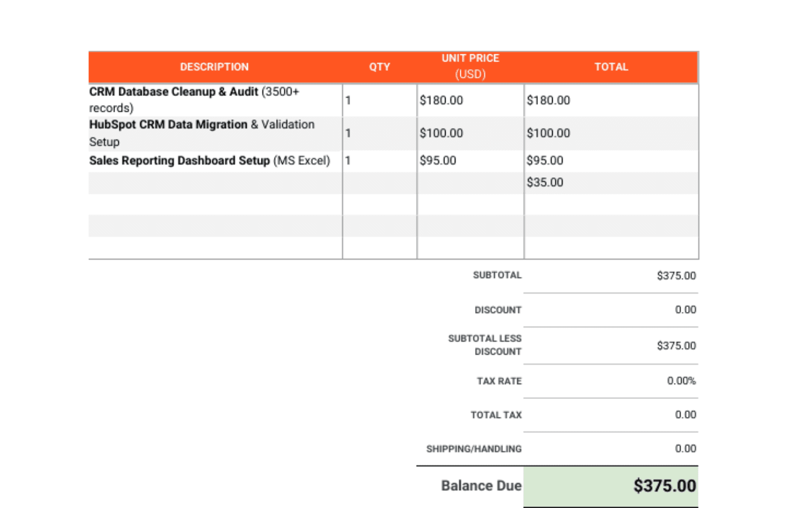The image size is (812, 508).
Task: Click the subtotal value $375.00
Action: pyautogui.click(x=676, y=275)
